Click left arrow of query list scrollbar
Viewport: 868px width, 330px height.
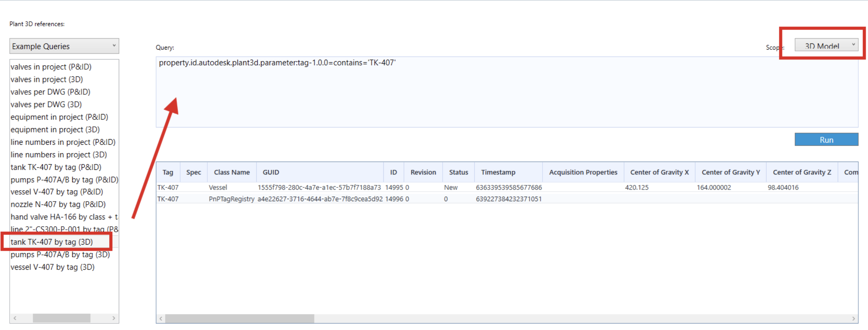[15, 318]
